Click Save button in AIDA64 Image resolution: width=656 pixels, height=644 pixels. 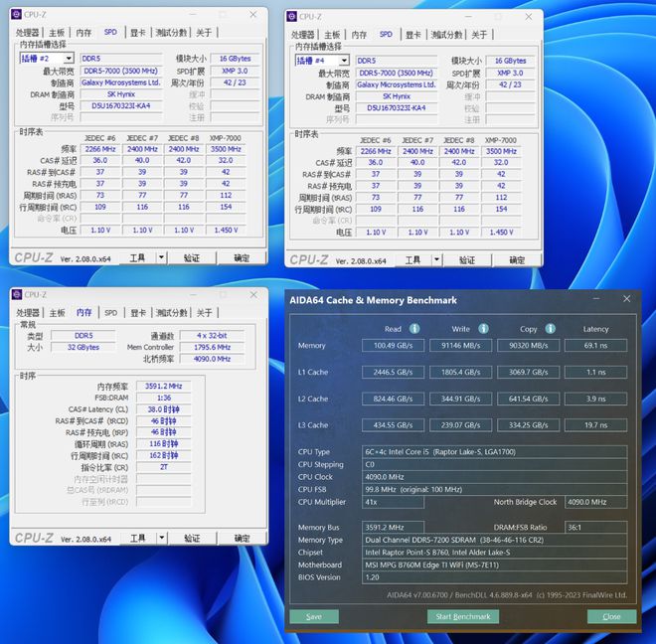pyautogui.click(x=314, y=616)
